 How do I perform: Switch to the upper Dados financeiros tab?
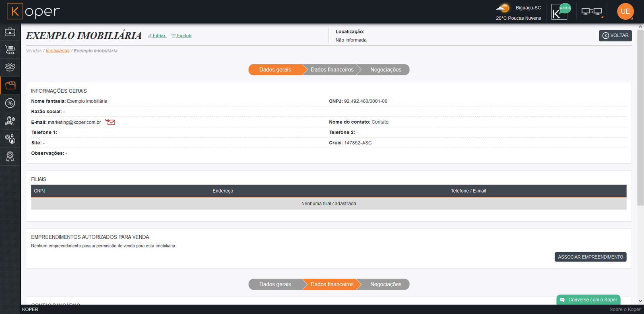tap(332, 70)
